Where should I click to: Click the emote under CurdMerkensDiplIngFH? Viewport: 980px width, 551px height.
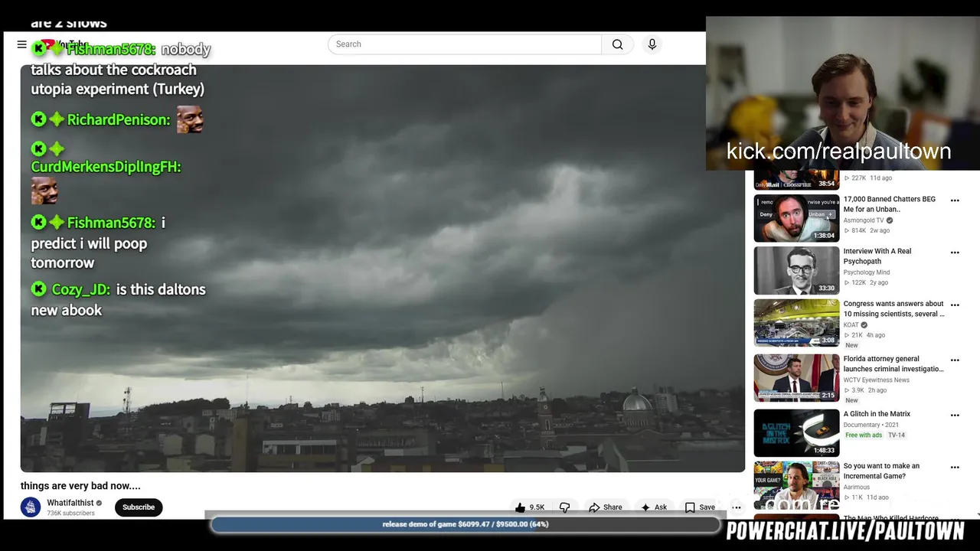tap(44, 191)
